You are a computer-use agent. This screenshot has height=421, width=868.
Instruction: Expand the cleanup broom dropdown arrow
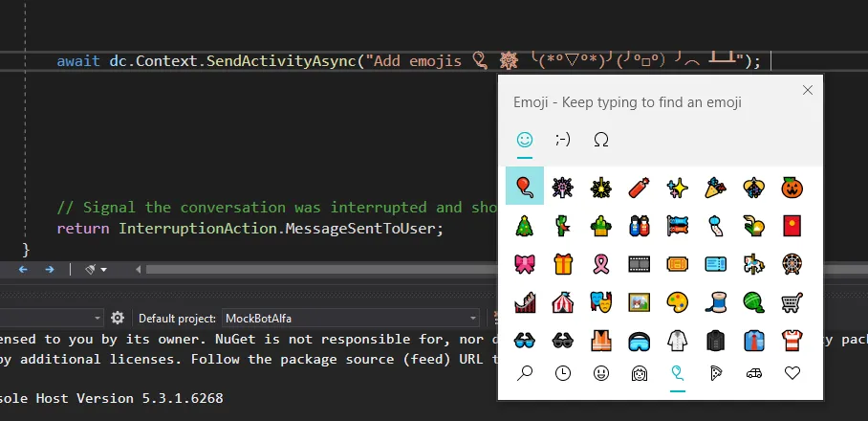[x=103, y=271]
